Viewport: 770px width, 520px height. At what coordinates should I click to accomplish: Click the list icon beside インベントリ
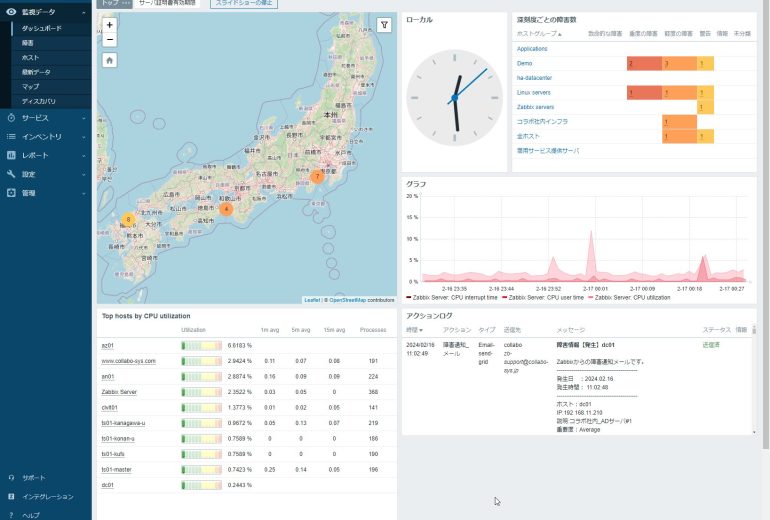click(11, 137)
